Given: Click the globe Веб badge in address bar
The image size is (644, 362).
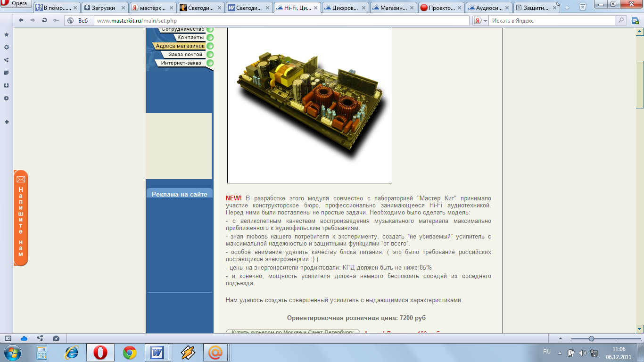Looking at the screenshot, I should coord(78,20).
